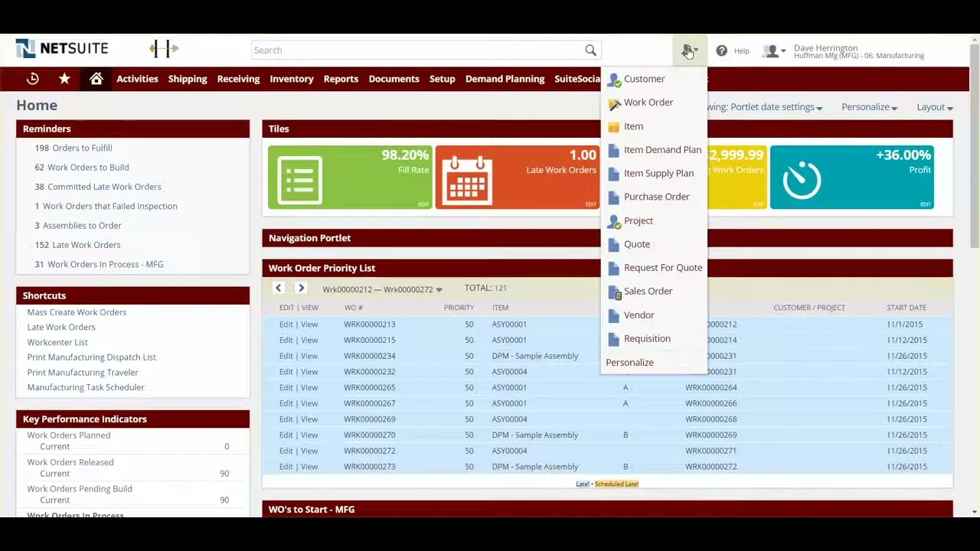Click the Customer icon in Create New menu

point(614,80)
